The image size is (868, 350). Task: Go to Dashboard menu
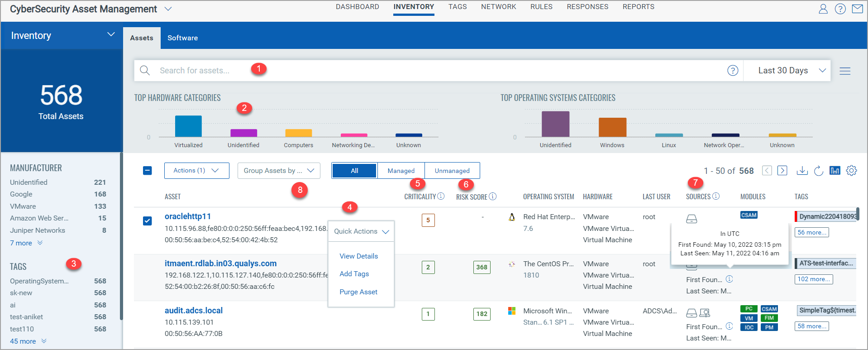[x=358, y=7]
